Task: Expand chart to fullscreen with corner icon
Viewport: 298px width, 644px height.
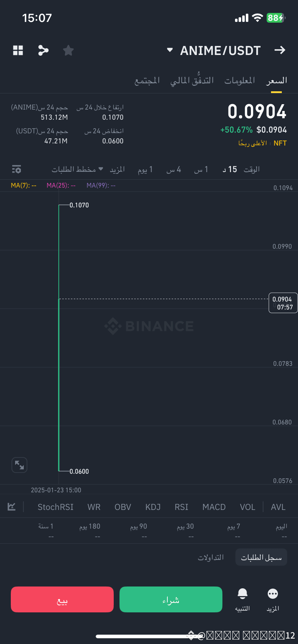Action: click(x=19, y=465)
